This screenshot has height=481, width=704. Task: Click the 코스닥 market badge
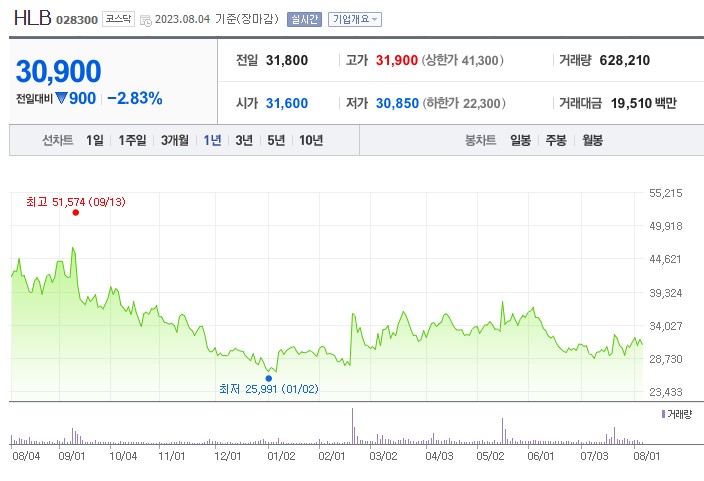tap(118, 19)
